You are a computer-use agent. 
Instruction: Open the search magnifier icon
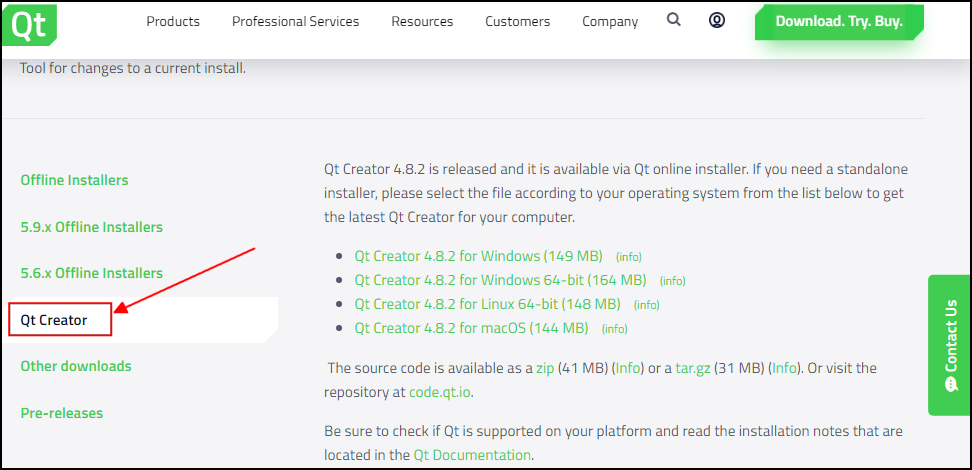[x=674, y=20]
